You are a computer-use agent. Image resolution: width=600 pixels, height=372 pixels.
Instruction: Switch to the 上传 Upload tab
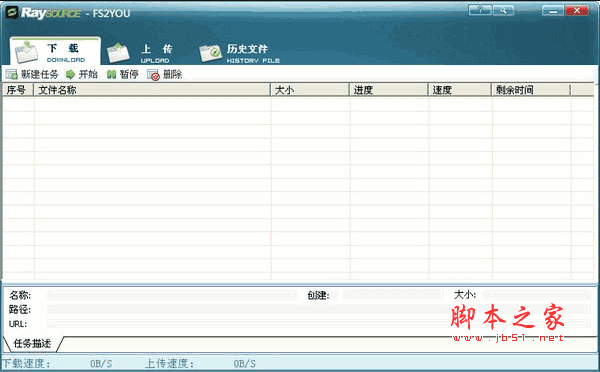coord(140,53)
